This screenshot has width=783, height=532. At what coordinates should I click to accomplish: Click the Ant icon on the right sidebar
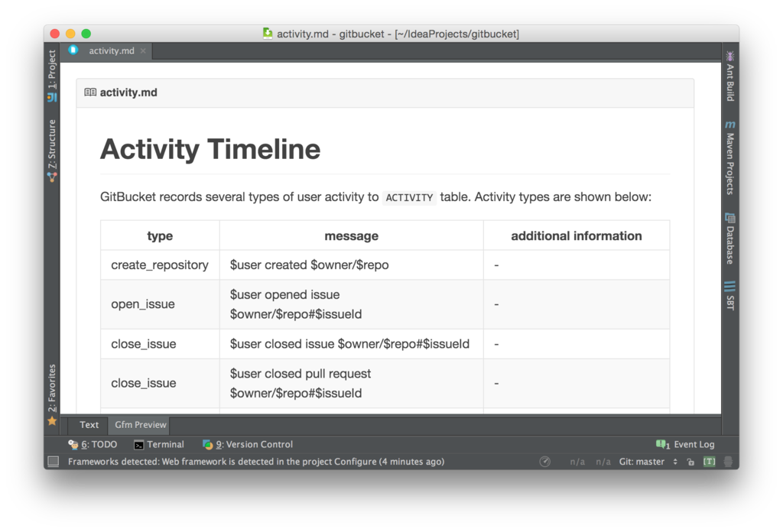[730, 56]
